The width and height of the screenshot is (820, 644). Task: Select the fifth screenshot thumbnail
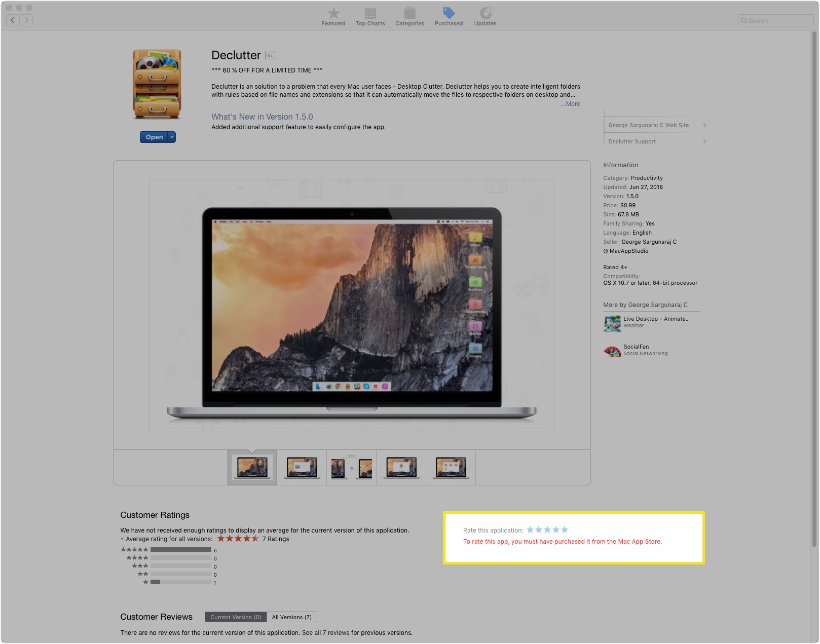coord(451,467)
